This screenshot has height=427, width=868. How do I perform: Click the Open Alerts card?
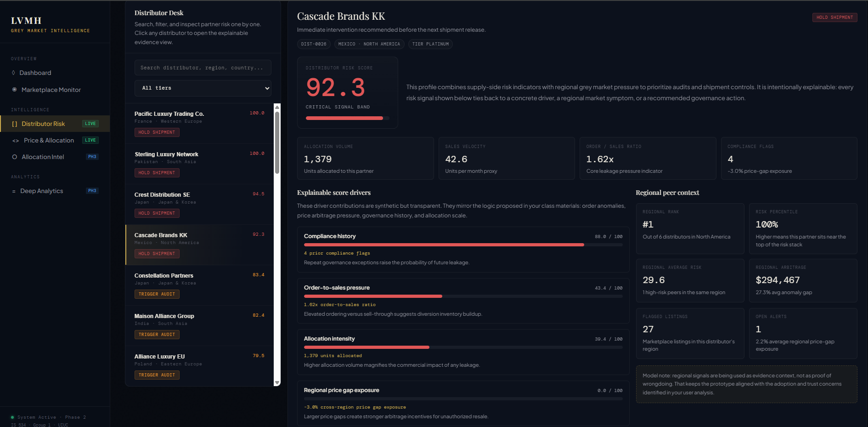pyautogui.click(x=803, y=334)
